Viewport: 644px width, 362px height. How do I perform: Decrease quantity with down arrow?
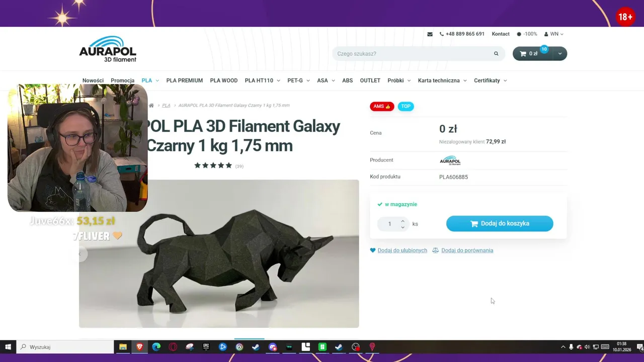pos(403,227)
